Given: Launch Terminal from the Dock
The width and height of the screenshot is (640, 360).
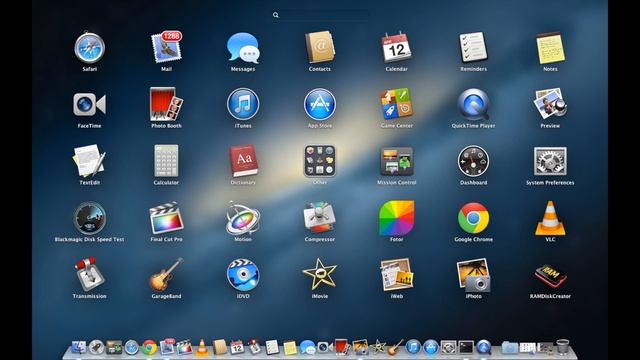Looking at the screenshot, I should pyautogui.click(x=466, y=347).
